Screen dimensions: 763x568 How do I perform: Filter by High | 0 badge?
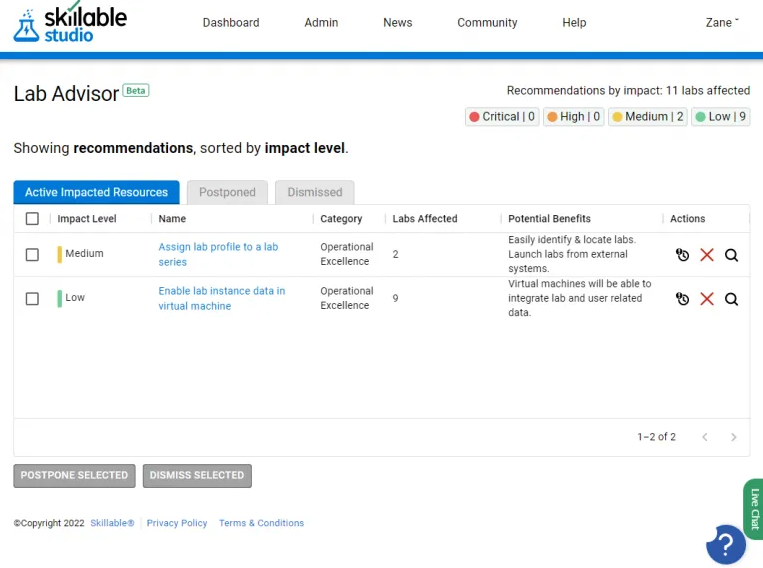click(x=574, y=117)
